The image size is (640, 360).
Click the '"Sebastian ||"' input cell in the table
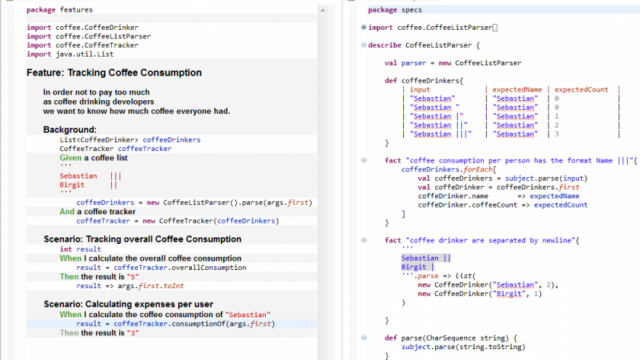click(x=439, y=125)
